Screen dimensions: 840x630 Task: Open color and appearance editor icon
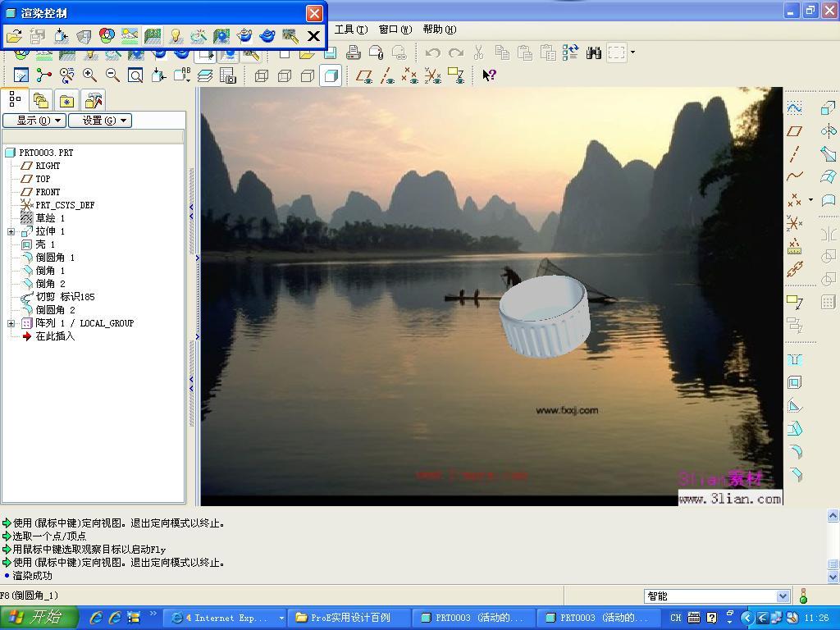[x=107, y=36]
